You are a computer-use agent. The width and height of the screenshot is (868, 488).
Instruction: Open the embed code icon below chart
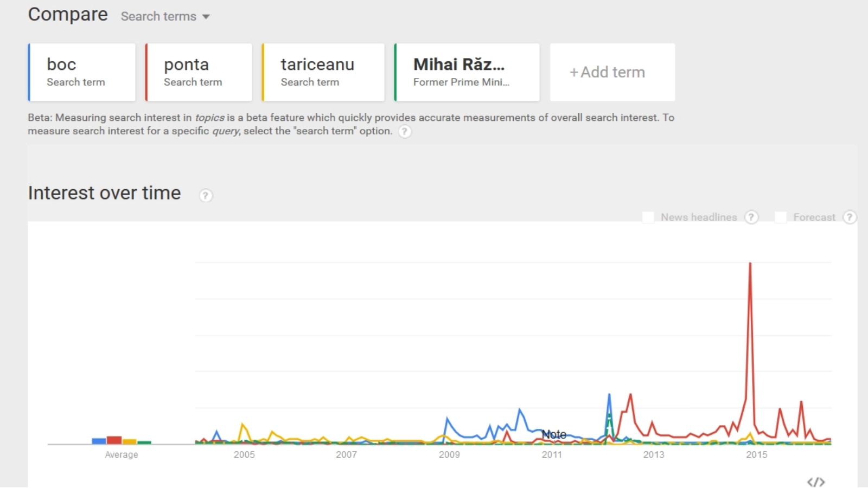tap(816, 482)
